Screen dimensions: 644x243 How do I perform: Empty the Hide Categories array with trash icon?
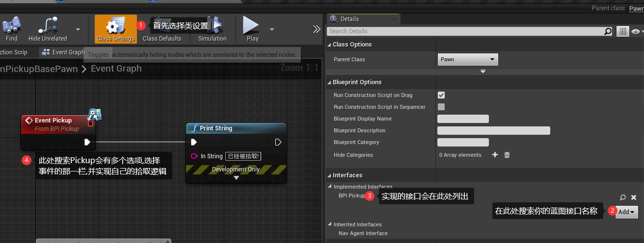pos(507,155)
